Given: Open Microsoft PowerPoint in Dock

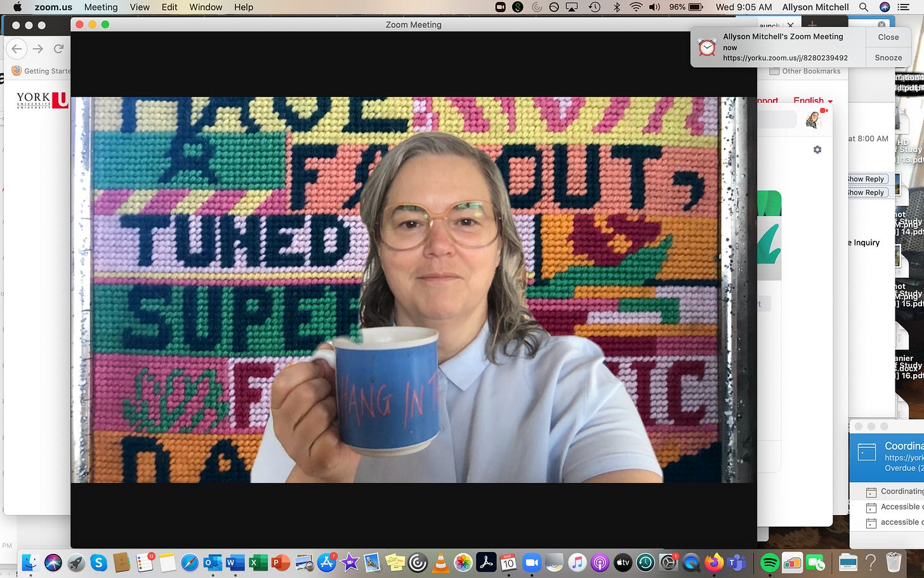Looking at the screenshot, I should [x=280, y=562].
